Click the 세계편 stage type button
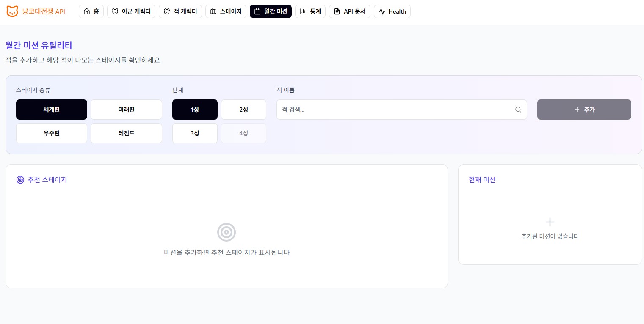The image size is (644, 324). (51, 110)
